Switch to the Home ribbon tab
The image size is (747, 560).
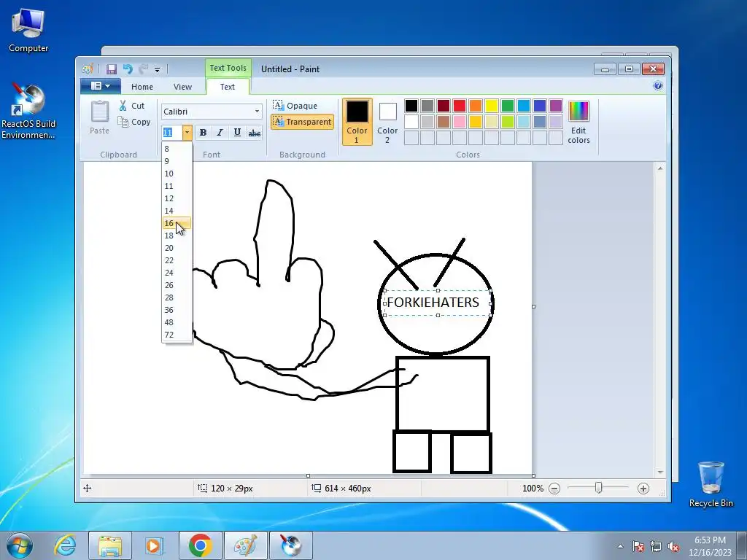point(142,87)
